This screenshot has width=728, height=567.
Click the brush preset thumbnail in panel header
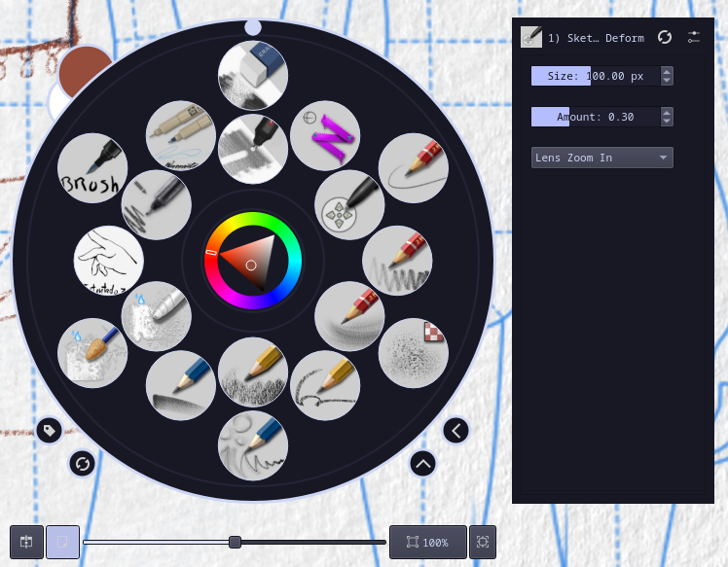coord(531,37)
